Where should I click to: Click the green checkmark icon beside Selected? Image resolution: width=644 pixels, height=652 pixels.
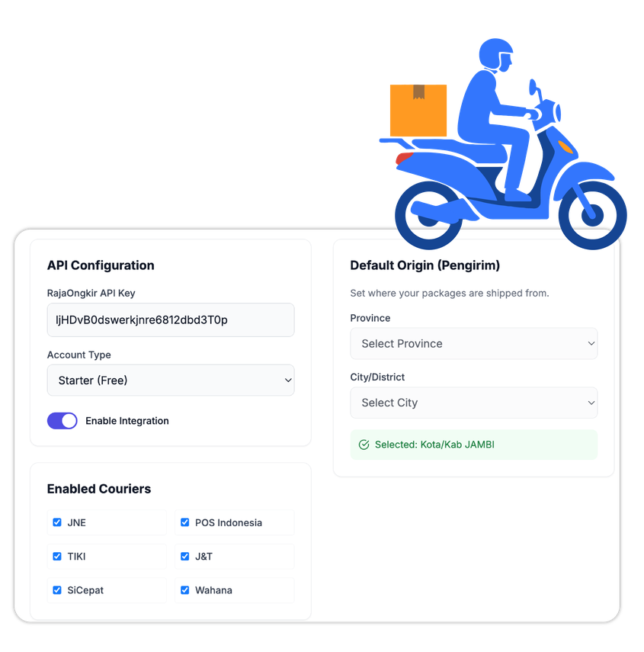click(364, 445)
